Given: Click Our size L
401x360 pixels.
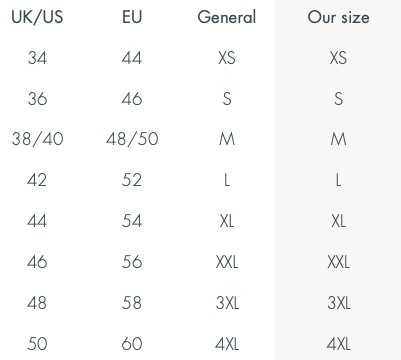Looking at the screenshot, I should pos(338,180).
